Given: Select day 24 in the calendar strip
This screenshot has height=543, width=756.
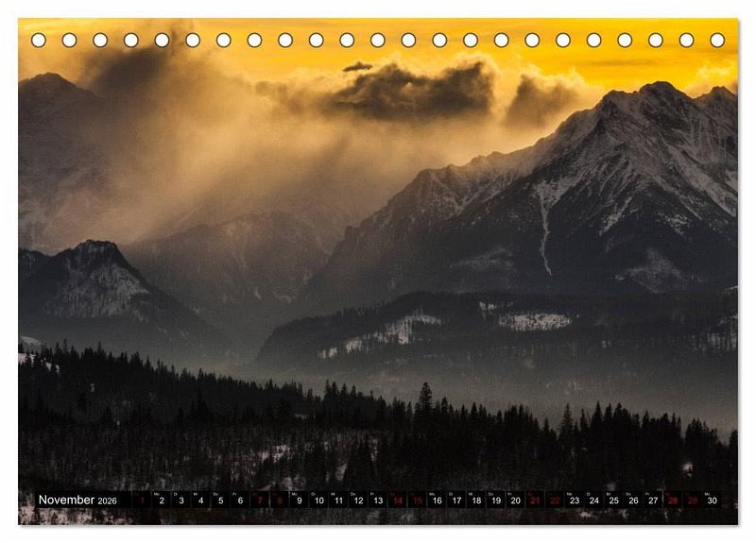Looking at the screenshot, I should (x=594, y=500).
